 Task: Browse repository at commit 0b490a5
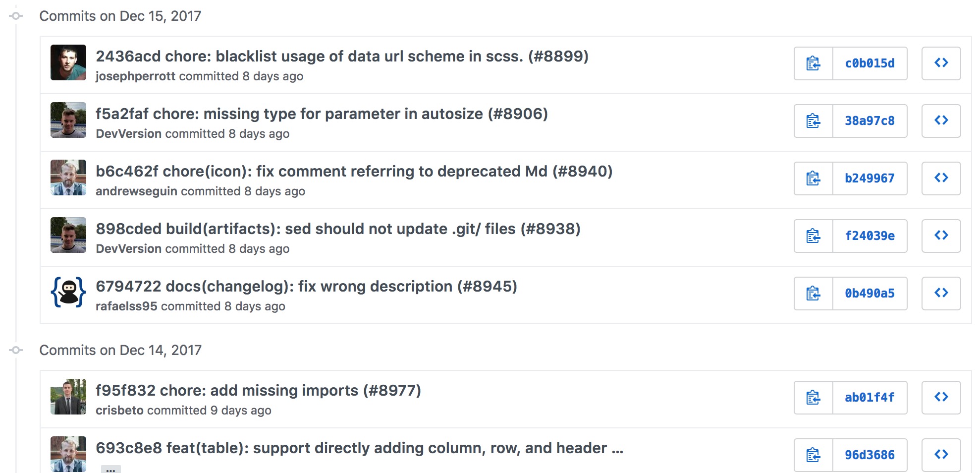[x=940, y=293]
